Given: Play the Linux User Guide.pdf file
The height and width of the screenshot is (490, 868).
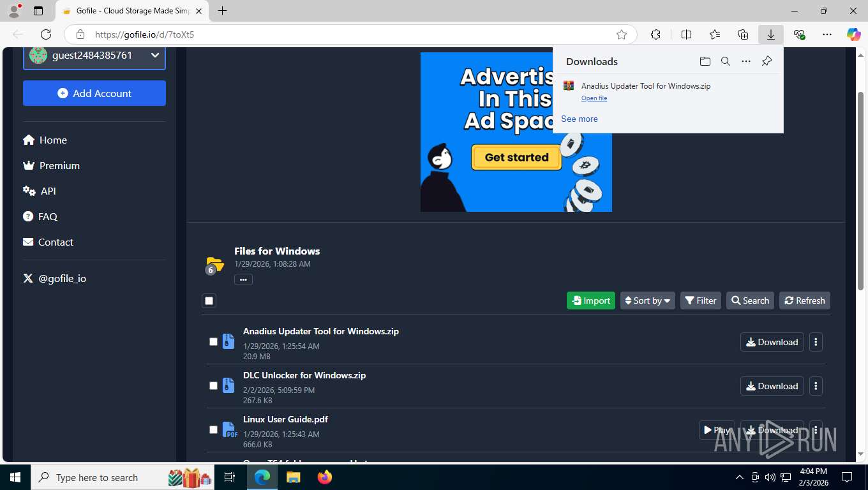Looking at the screenshot, I should point(717,430).
